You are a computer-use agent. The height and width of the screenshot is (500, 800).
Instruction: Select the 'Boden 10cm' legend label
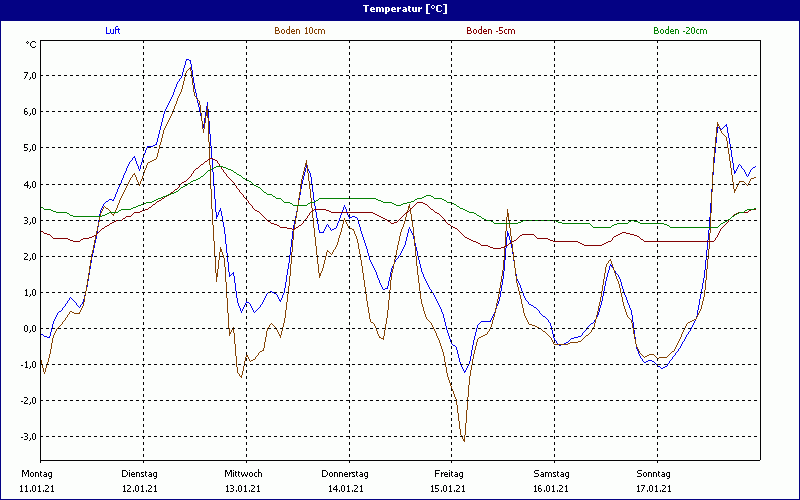tap(300, 31)
